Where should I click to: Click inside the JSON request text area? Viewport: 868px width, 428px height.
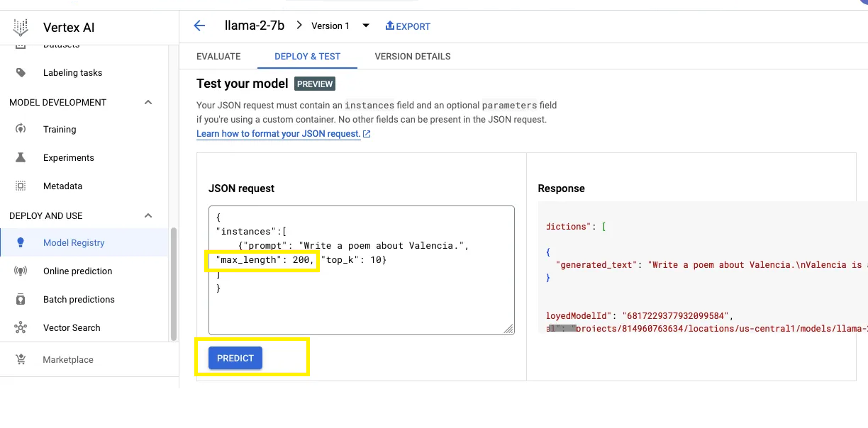tap(362, 270)
